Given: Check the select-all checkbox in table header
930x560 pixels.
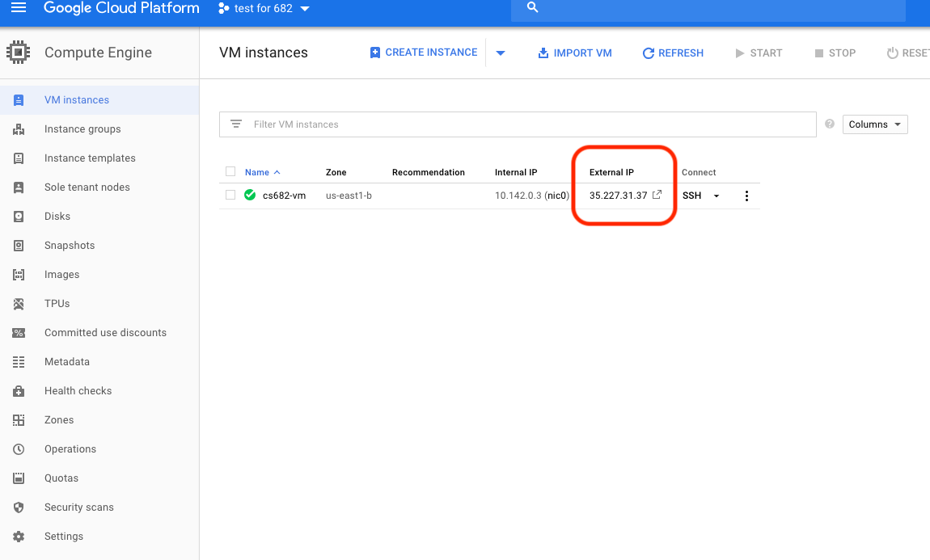Looking at the screenshot, I should click(x=230, y=171).
